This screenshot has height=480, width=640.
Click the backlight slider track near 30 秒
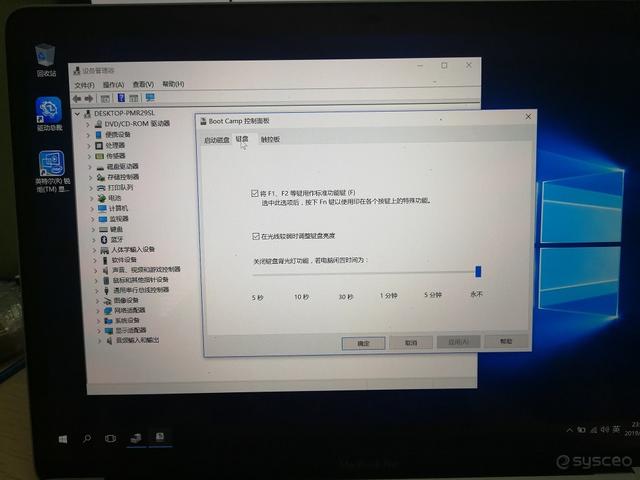tap(345, 274)
